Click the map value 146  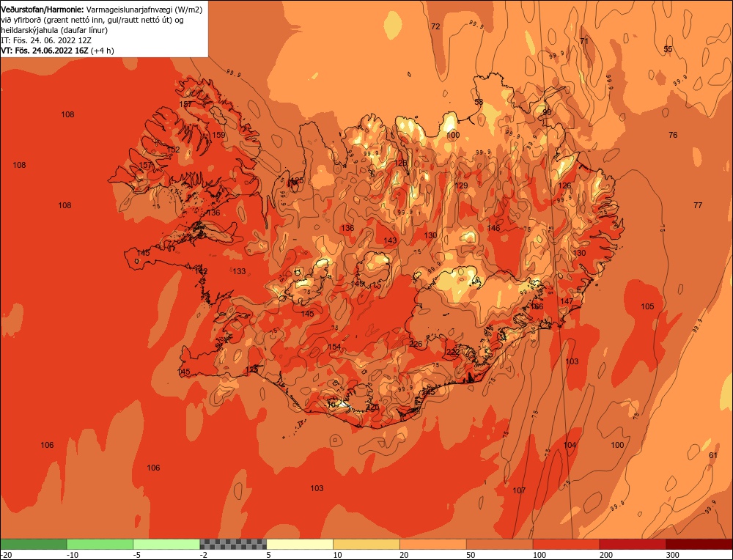coord(493,228)
